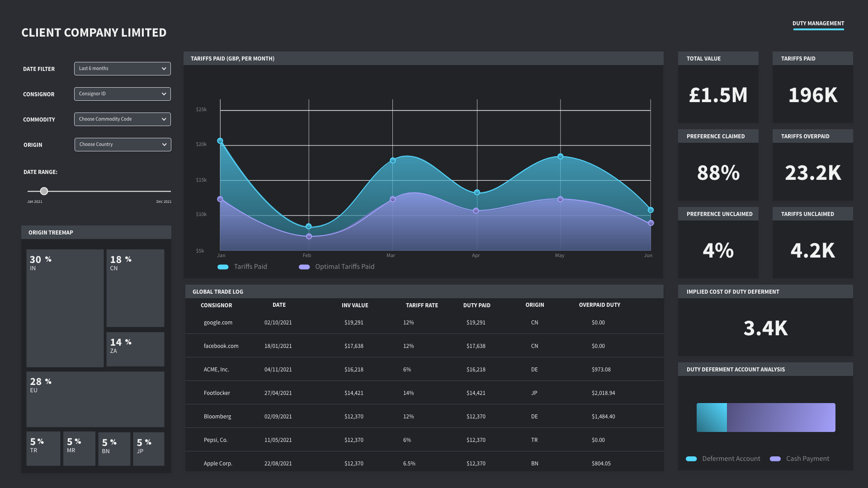Click the date range slider handle
Image resolution: width=868 pixels, height=488 pixels.
click(x=44, y=191)
